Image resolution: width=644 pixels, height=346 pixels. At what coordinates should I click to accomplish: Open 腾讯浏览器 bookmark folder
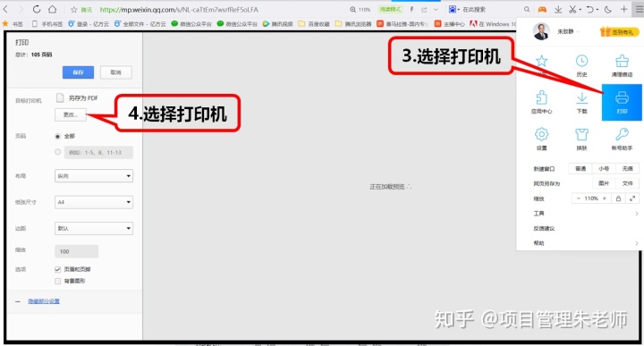353,24
